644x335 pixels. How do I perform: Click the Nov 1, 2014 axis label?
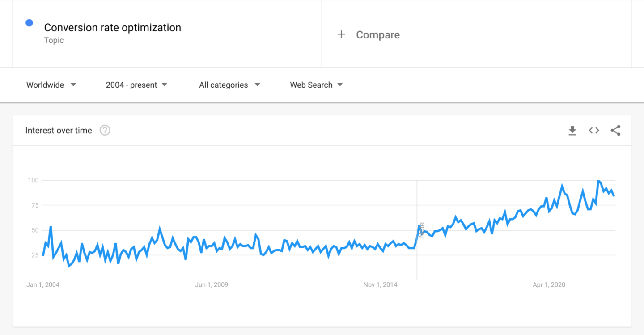[x=380, y=285]
